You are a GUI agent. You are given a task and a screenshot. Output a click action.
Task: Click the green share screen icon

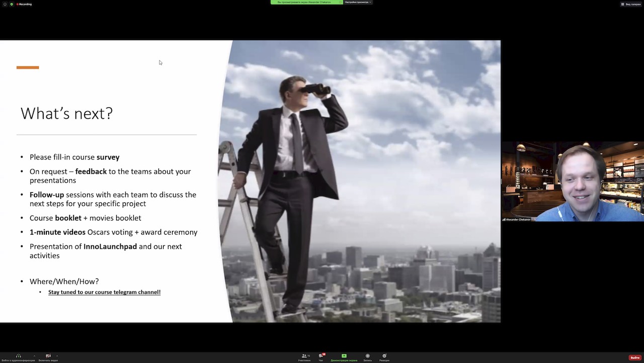(344, 356)
